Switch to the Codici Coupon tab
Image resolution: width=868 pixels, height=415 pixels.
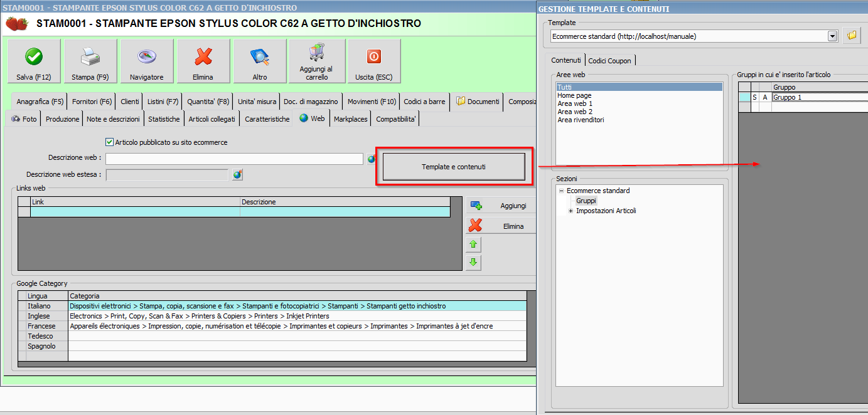pos(610,60)
